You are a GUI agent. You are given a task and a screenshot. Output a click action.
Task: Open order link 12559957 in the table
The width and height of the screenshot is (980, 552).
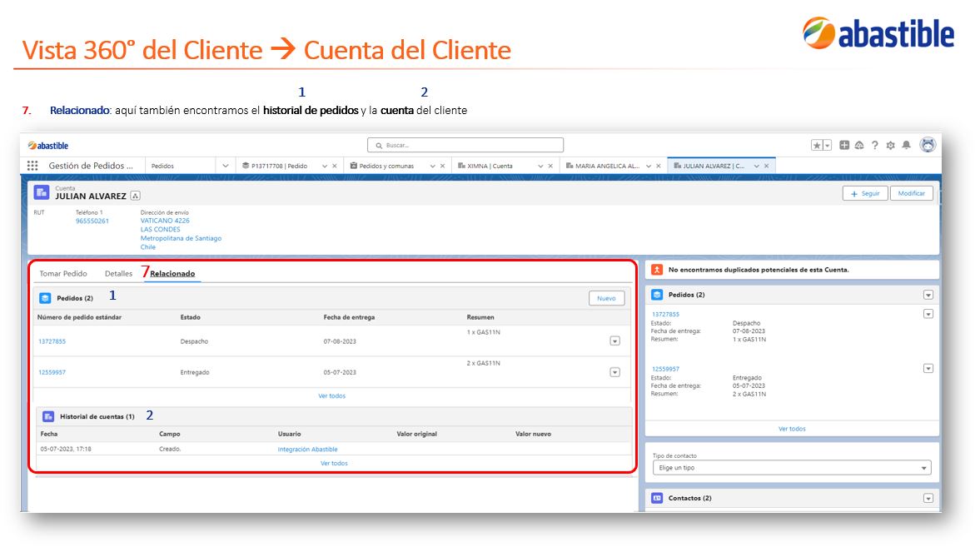52,372
